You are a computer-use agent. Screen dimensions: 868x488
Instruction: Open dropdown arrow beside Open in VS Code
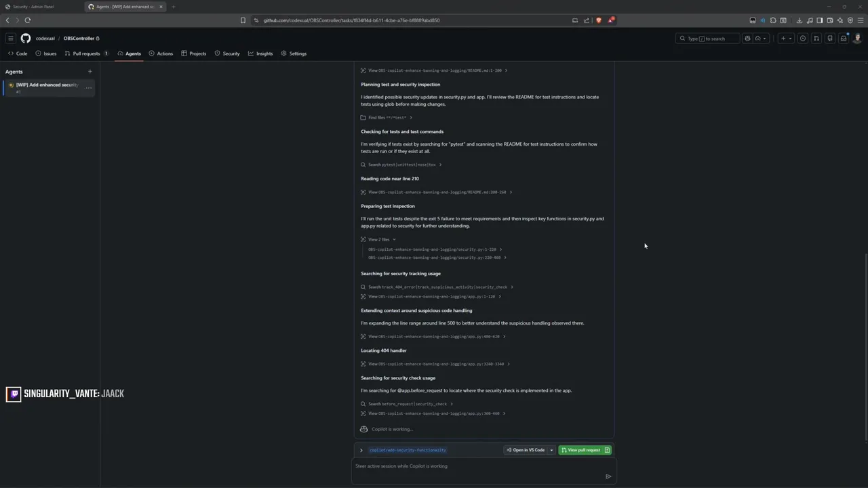(551, 450)
